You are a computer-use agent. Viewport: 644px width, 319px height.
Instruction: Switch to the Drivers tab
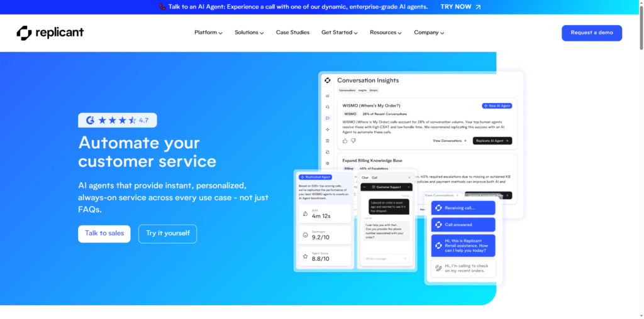click(x=374, y=90)
